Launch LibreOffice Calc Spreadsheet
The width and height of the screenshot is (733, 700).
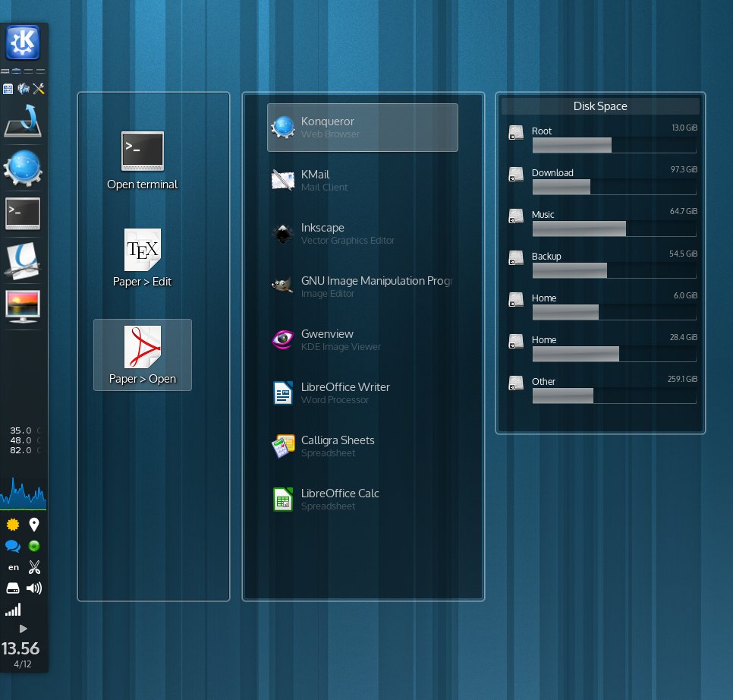tap(362, 500)
